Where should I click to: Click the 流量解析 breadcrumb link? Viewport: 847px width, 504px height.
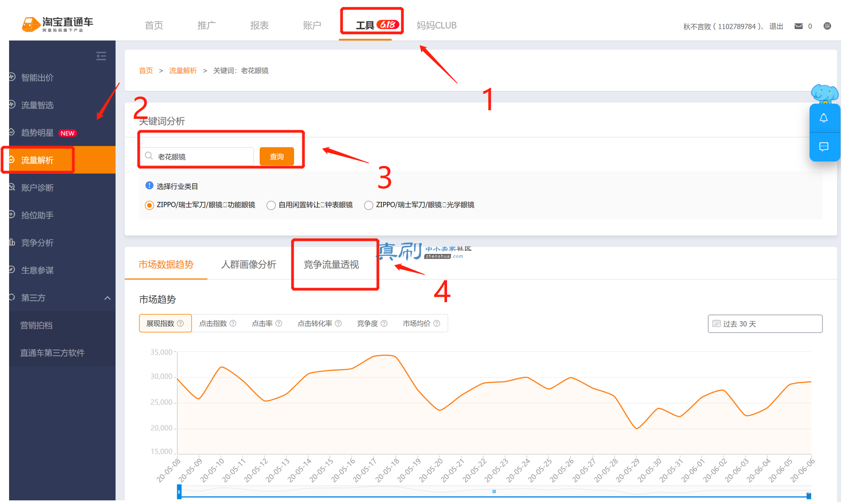183,71
